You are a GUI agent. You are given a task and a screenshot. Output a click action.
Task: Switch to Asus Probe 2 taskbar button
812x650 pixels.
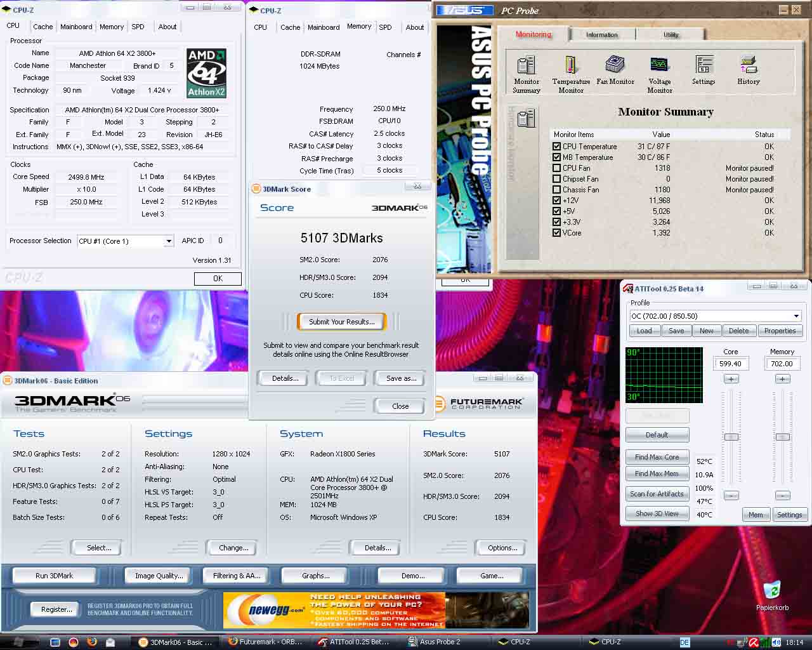click(444, 642)
